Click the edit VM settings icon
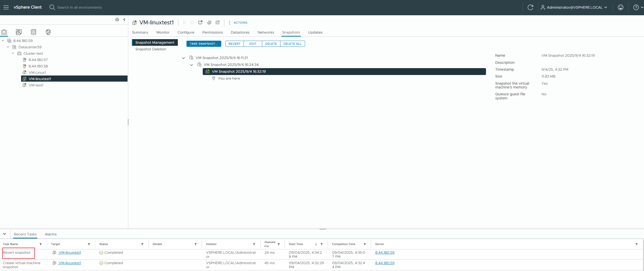This screenshot has height=271, width=644. tap(209, 23)
